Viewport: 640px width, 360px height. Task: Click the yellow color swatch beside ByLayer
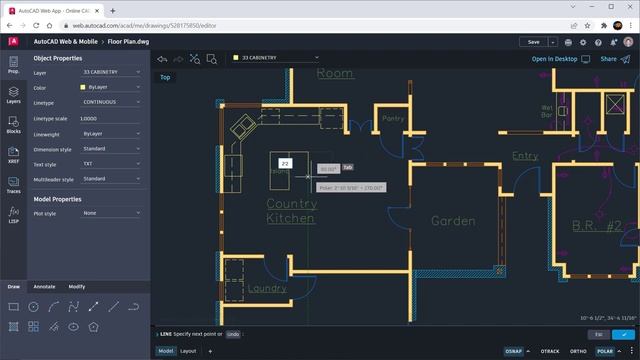[83, 87]
